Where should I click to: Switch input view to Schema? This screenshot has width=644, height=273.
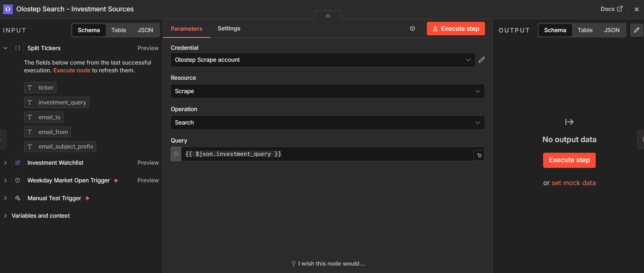tap(89, 30)
